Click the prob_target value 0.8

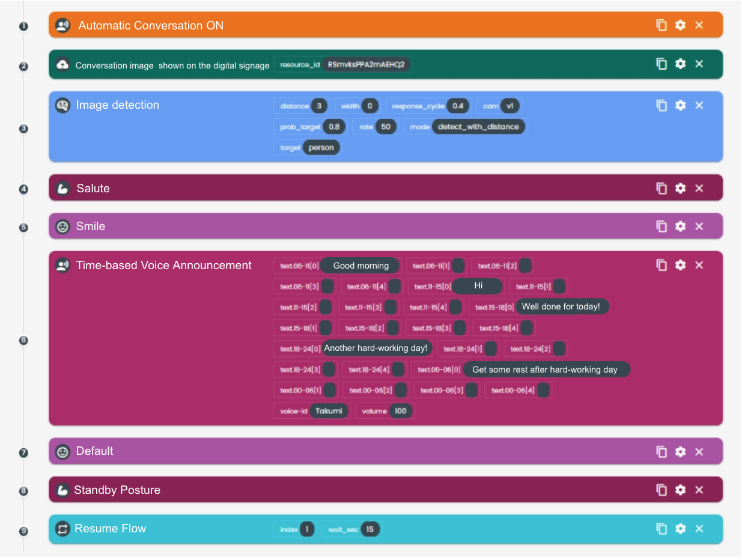[x=335, y=127]
